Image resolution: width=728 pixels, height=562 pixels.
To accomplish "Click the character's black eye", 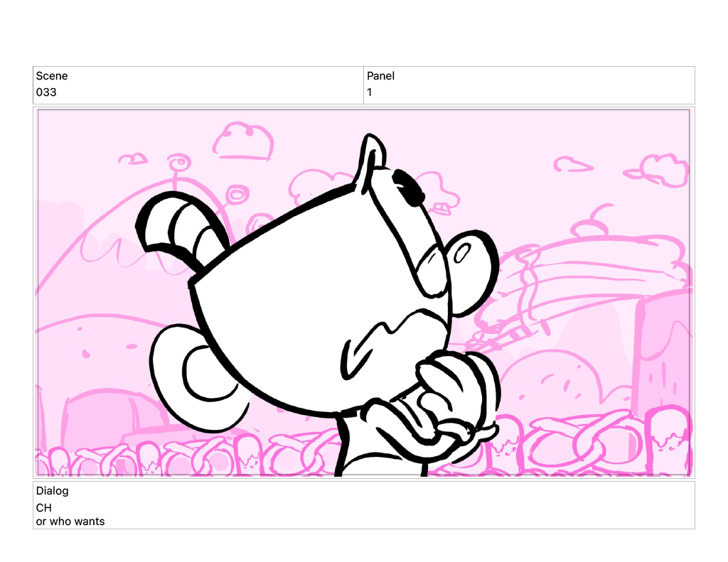I will coord(408,186).
